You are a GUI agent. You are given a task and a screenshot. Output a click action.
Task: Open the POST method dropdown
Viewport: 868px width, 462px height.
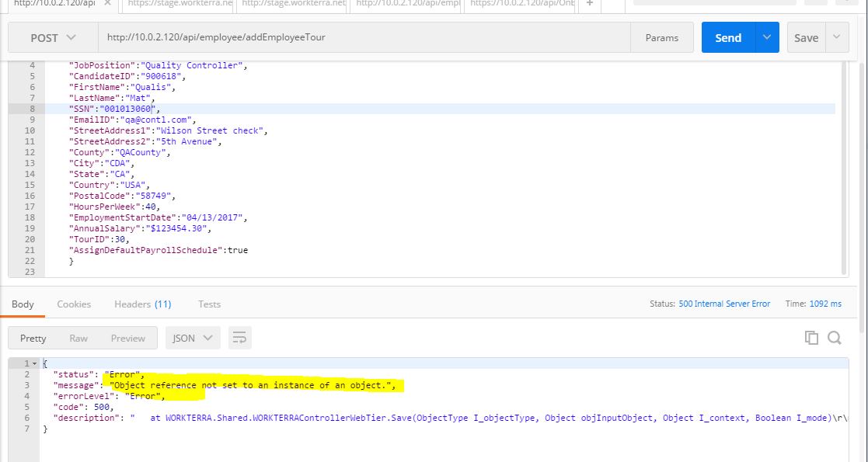pyautogui.click(x=53, y=37)
